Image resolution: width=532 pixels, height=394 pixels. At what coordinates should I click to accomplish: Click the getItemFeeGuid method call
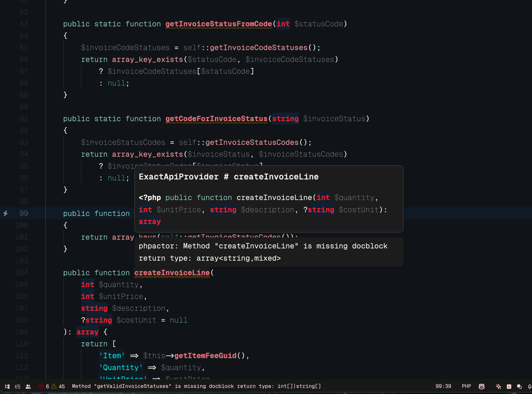click(x=205, y=356)
